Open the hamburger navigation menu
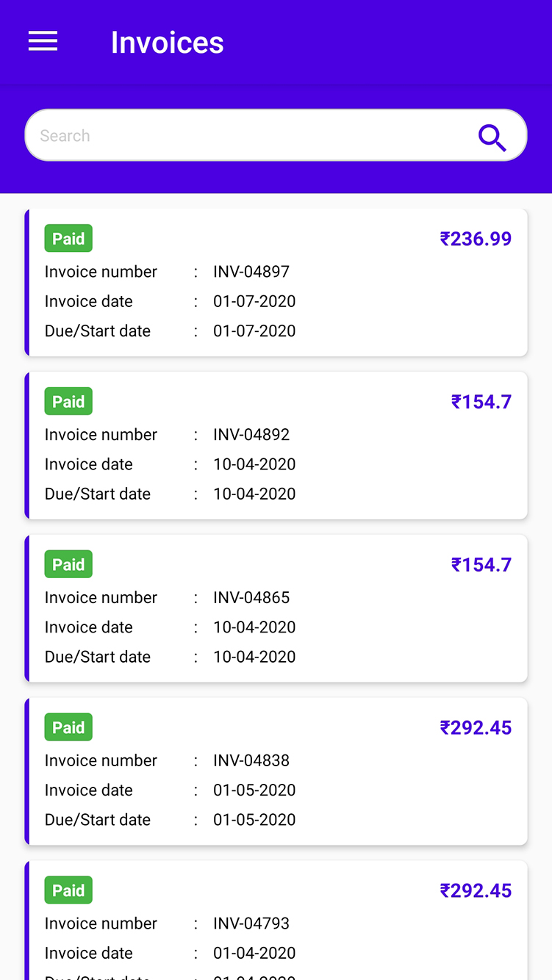This screenshot has width=552, height=980. click(43, 42)
